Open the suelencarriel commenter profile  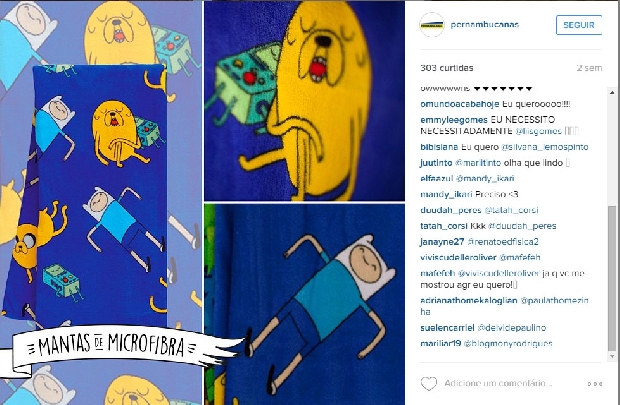[447, 328]
